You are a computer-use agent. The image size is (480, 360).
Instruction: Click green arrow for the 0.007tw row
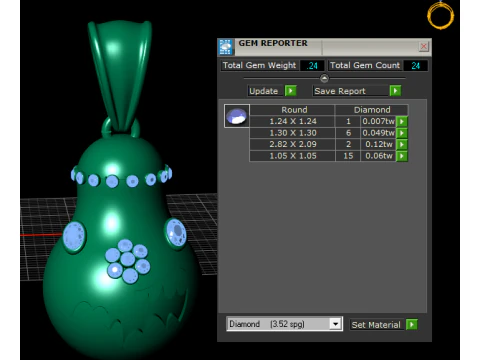click(x=402, y=121)
